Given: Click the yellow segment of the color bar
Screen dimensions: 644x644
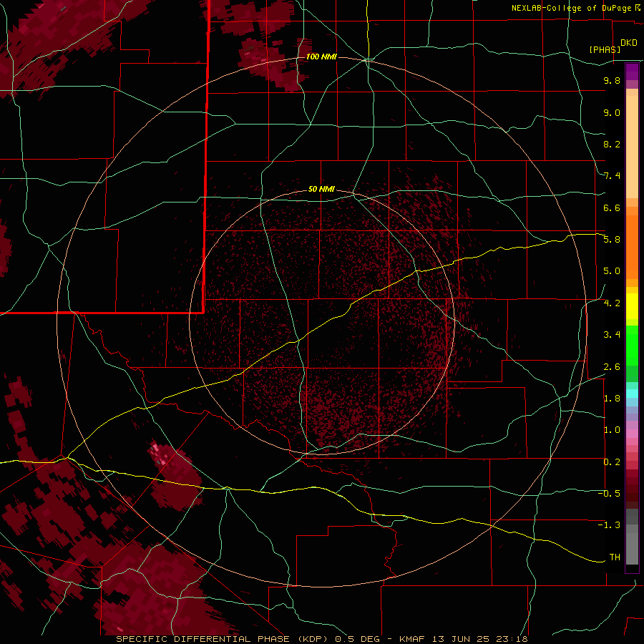Looking at the screenshot, I should (x=632, y=306).
